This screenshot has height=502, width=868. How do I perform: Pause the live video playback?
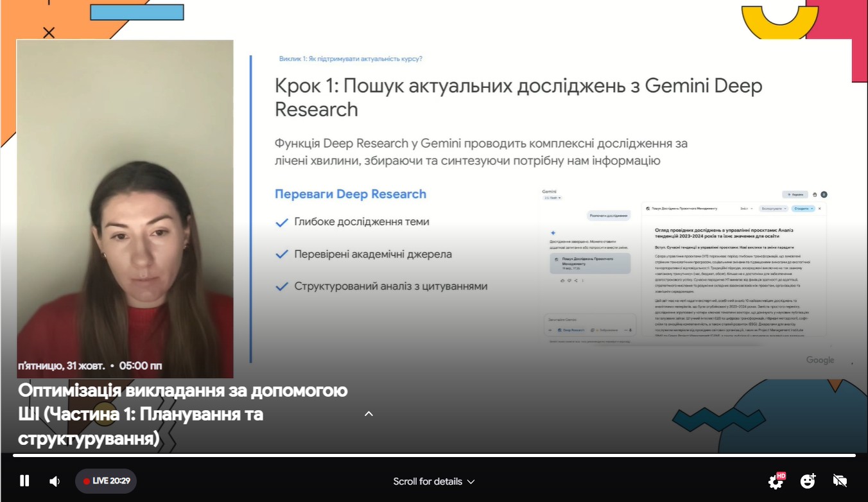coord(24,481)
